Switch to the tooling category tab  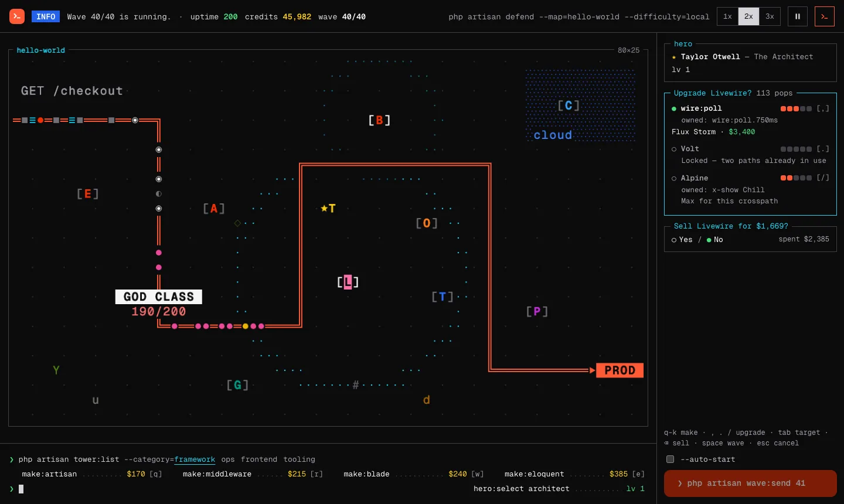tap(300, 459)
